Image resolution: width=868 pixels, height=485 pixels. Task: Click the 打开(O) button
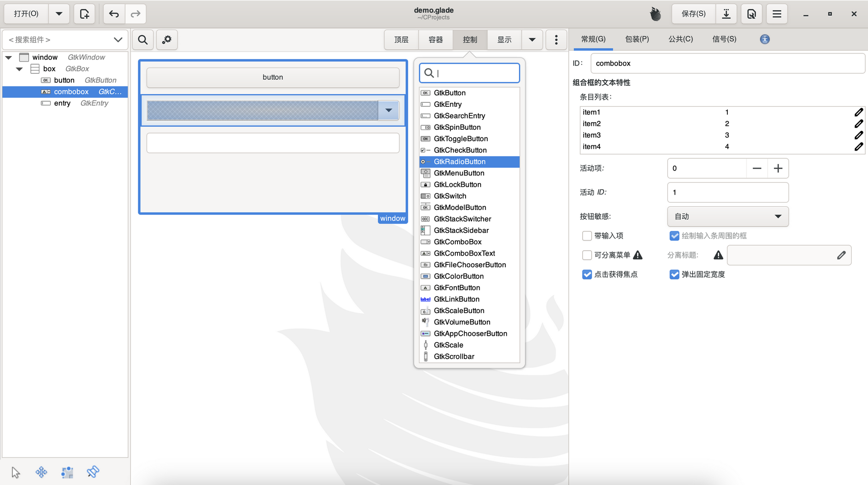pyautogui.click(x=26, y=14)
